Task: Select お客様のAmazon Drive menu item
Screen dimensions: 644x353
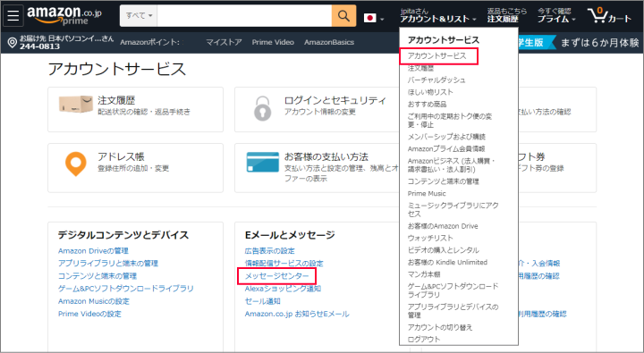Action: point(443,226)
